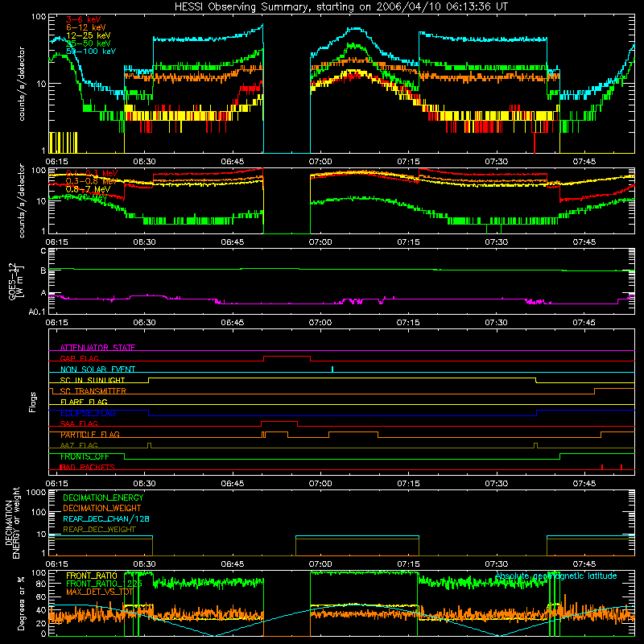
Task: Click the FLARE_FLAG label
Action: click(x=84, y=402)
